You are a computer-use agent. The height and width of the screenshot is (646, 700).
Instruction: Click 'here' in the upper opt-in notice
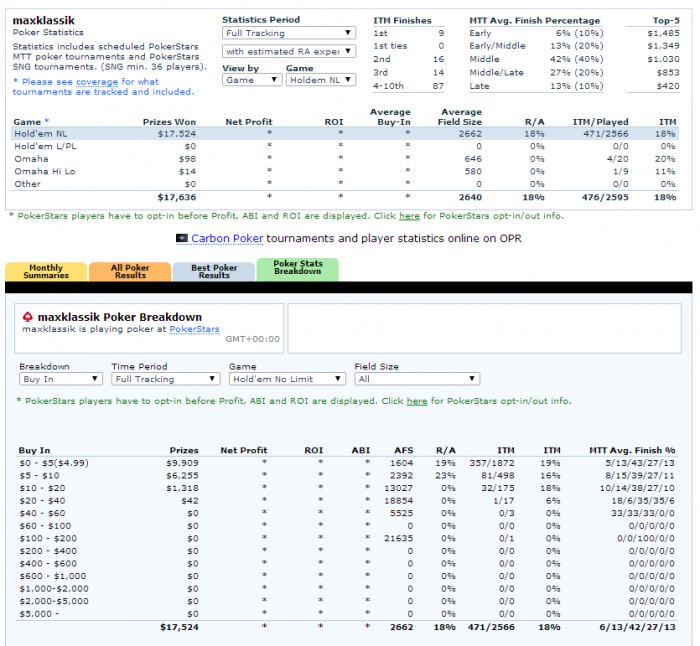click(x=409, y=215)
